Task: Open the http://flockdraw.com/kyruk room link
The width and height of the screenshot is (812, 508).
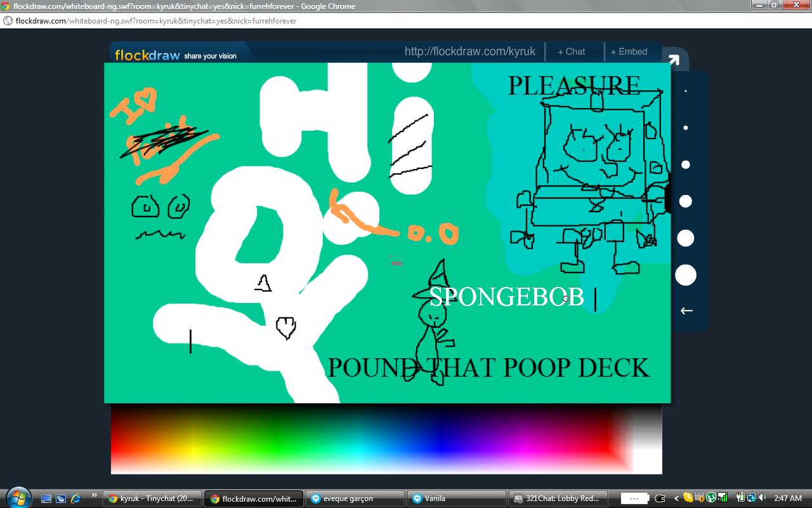Action: coord(470,51)
